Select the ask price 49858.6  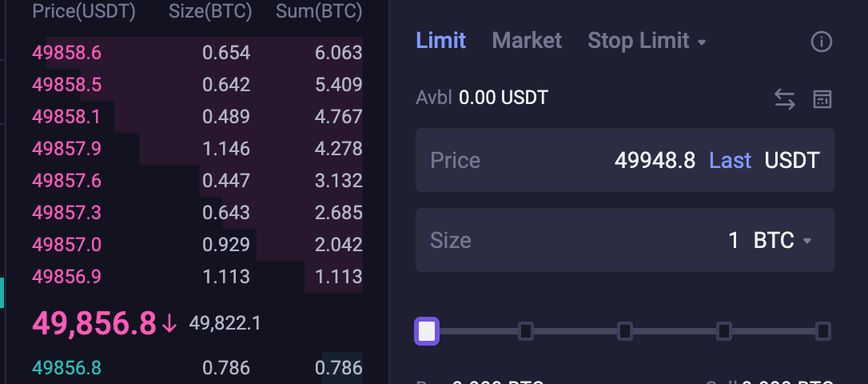(x=67, y=53)
